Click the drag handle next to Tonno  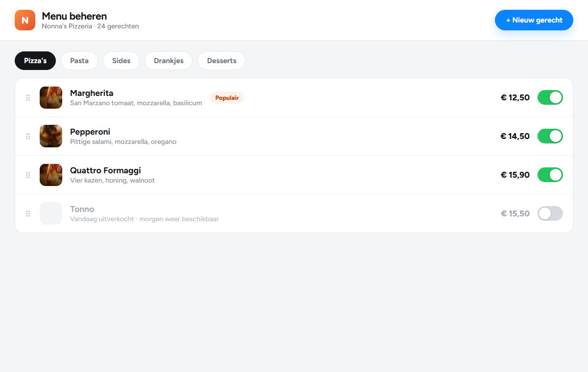pyautogui.click(x=28, y=213)
